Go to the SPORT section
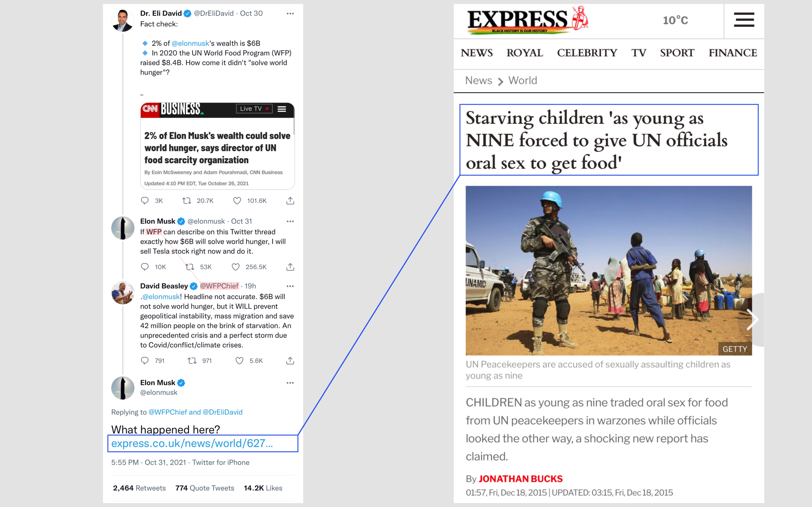This screenshot has width=812, height=507. pyautogui.click(x=677, y=53)
